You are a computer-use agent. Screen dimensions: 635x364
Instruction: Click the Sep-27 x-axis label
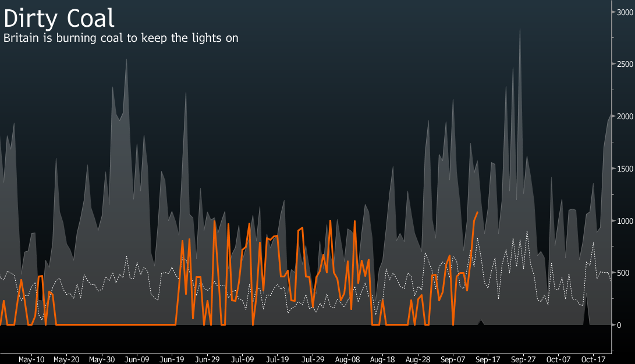523,359
